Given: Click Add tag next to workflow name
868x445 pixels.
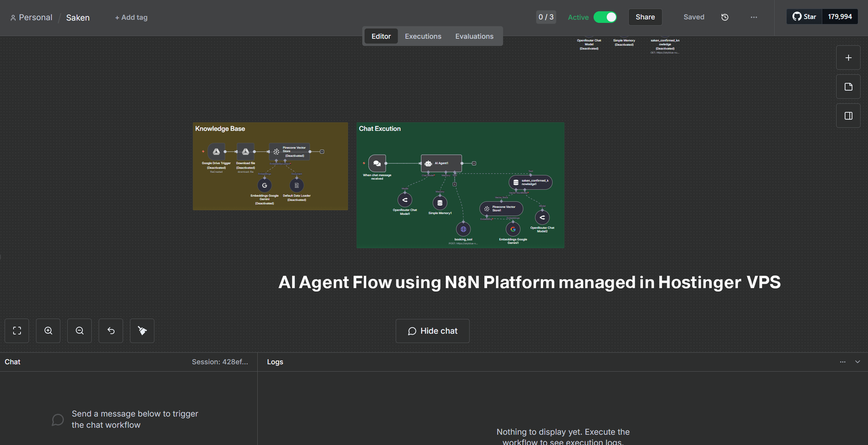Looking at the screenshot, I should click(131, 17).
